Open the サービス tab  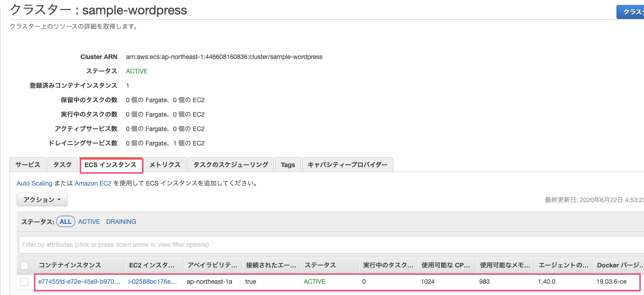tap(28, 165)
